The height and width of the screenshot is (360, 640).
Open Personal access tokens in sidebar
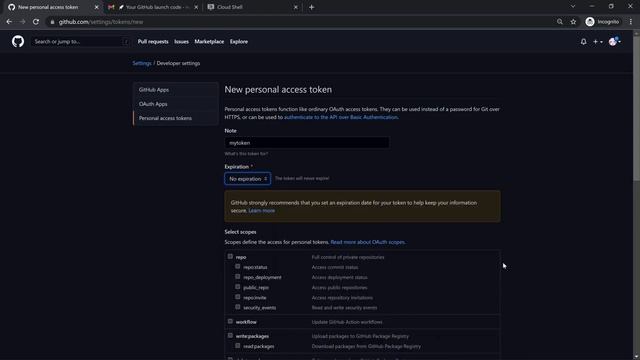[x=176, y=118]
